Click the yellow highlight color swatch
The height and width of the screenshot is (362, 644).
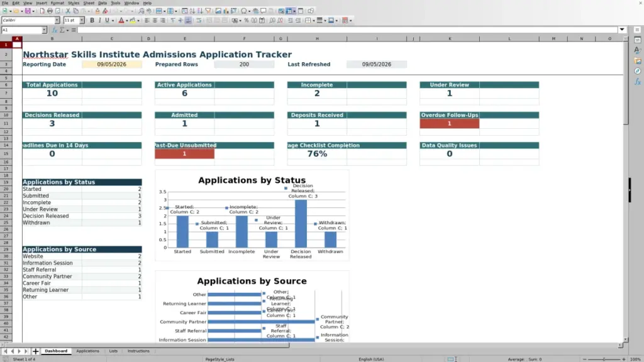[132, 20]
